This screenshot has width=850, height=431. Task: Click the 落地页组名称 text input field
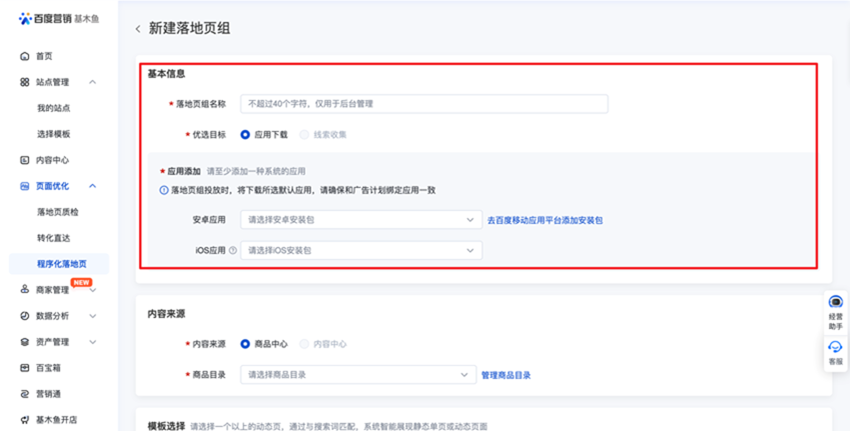click(423, 104)
